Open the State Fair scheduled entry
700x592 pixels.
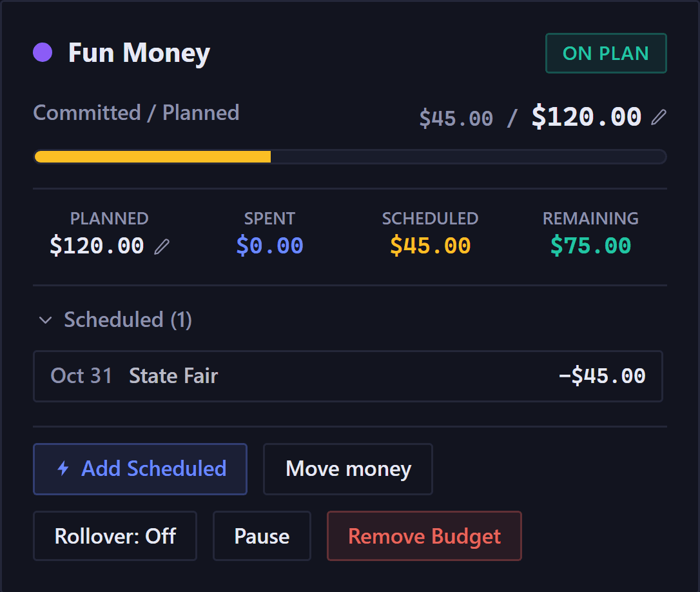(x=348, y=376)
